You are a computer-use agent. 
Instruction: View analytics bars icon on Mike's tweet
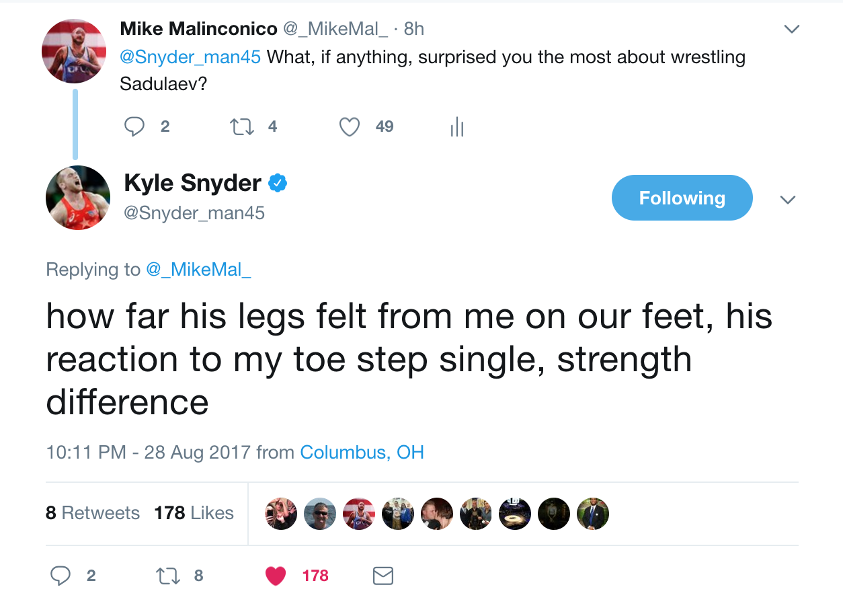pyautogui.click(x=457, y=127)
